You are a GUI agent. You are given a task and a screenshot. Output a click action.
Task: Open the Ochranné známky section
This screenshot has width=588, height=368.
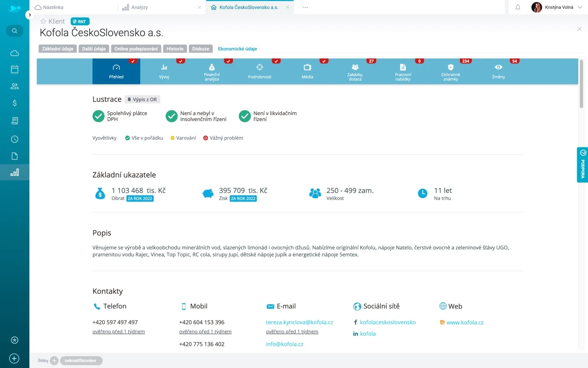click(x=450, y=72)
